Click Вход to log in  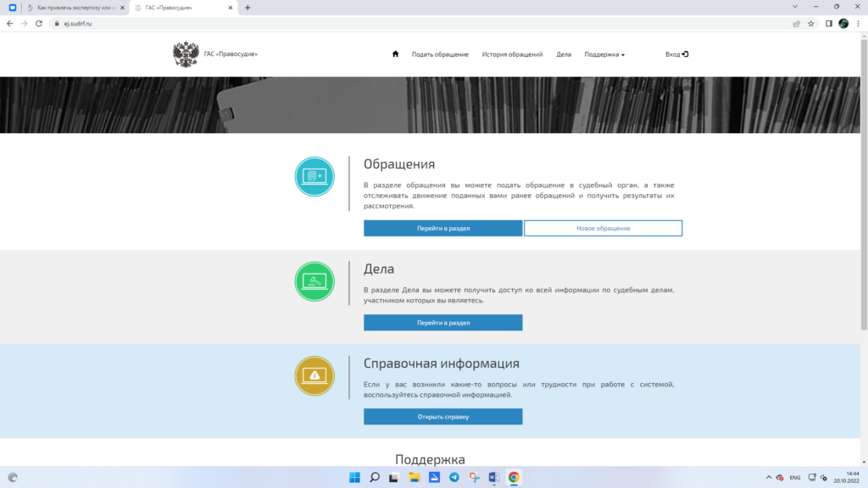pyautogui.click(x=676, y=54)
